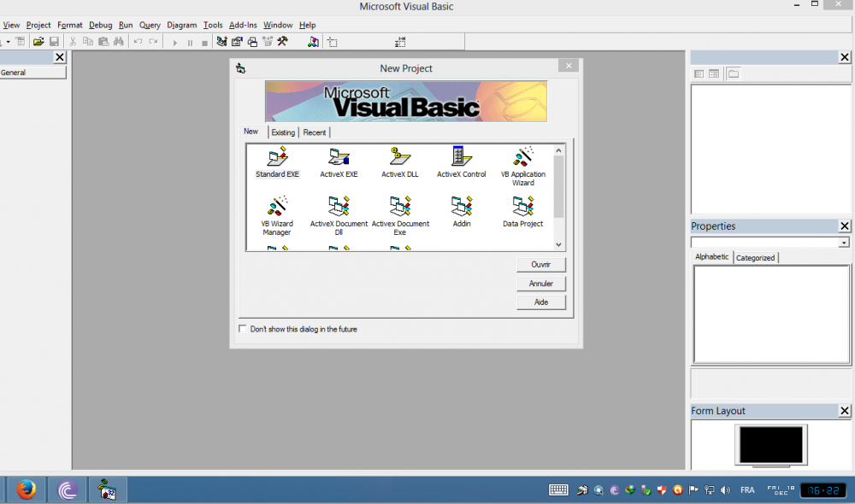Switch to the Recent tab
Image resolution: width=855 pixels, height=504 pixels.
(315, 132)
